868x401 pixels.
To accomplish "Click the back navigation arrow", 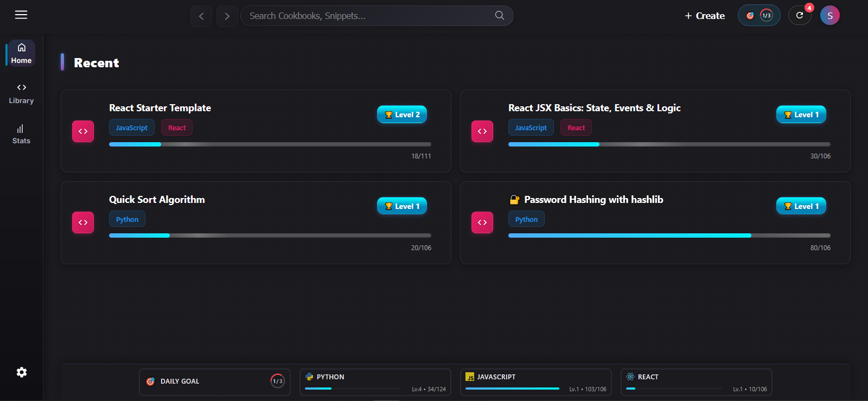I will pyautogui.click(x=201, y=16).
